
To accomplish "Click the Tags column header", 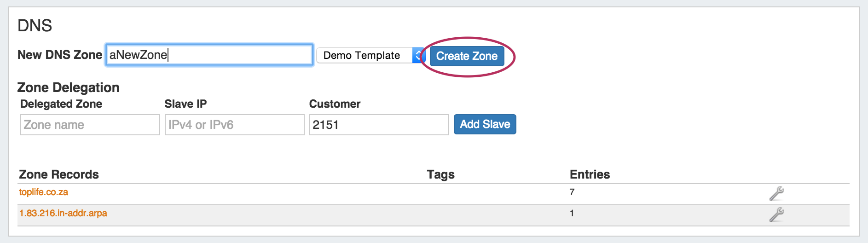I will 440,174.
